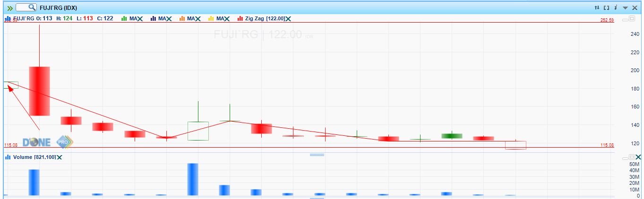
Task: Click the large hollow green candlestick
Action: point(198,131)
